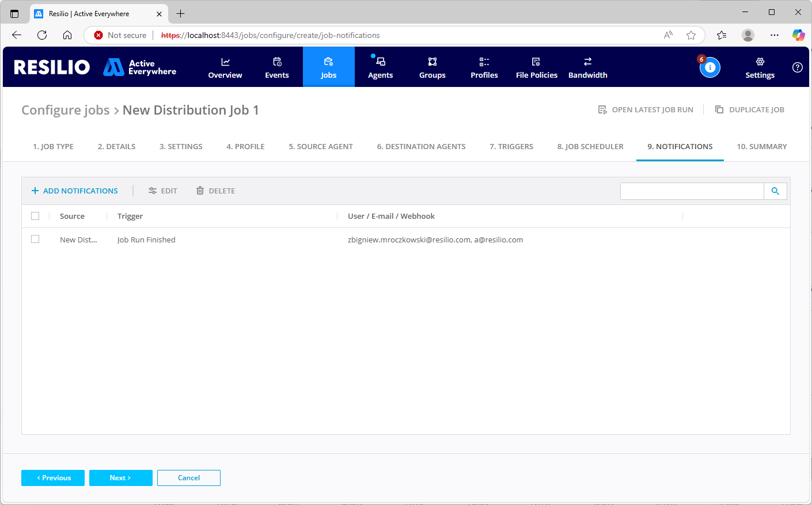Switch to the 7. Triggers tab
Image resolution: width=812 pixels, height=505 pixels.
[x=511, y=147]
